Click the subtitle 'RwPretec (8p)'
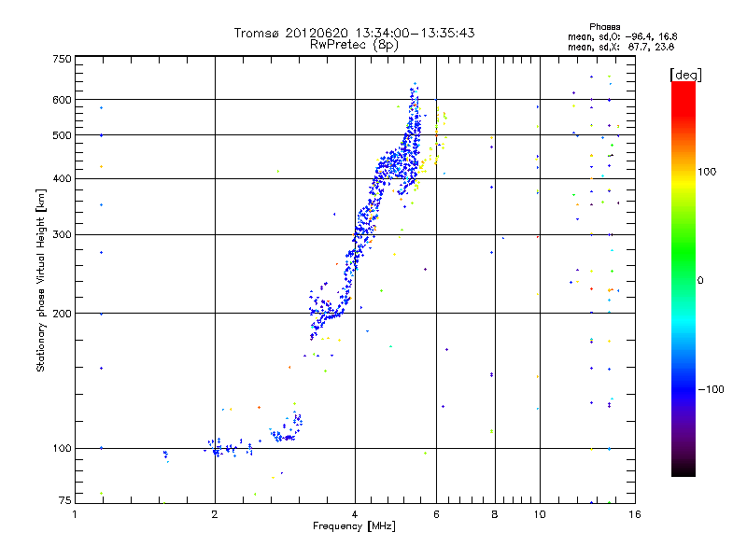The image size is (747, 560). coord(354,45)
